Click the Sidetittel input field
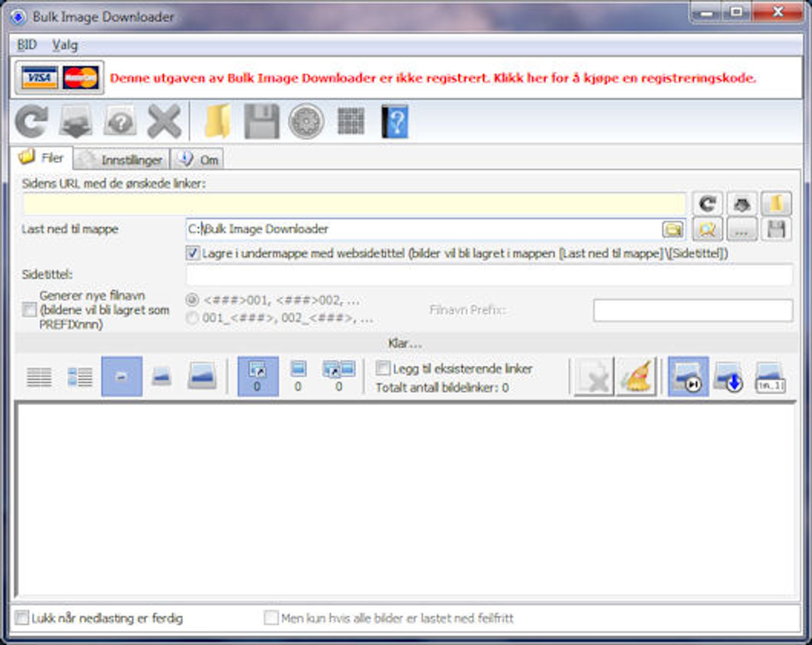The image size is (812, 645). [x=489, y=275]
